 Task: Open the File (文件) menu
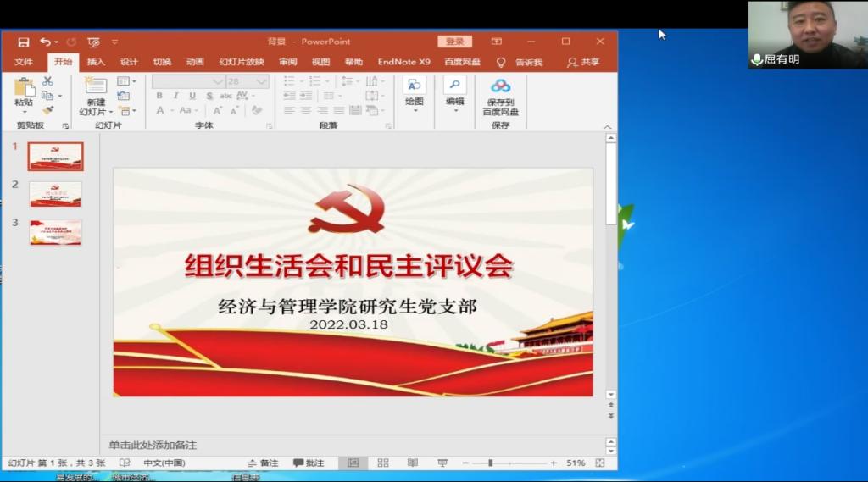(x=23, y=62)
